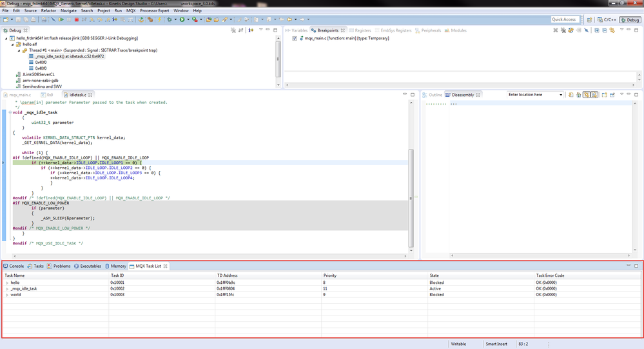Image resolution: width=644 pixels, height=349 pixels.
Task: Click the Resume debug toolbar icon
Action: pyautogui.click(x=61, y=19)
